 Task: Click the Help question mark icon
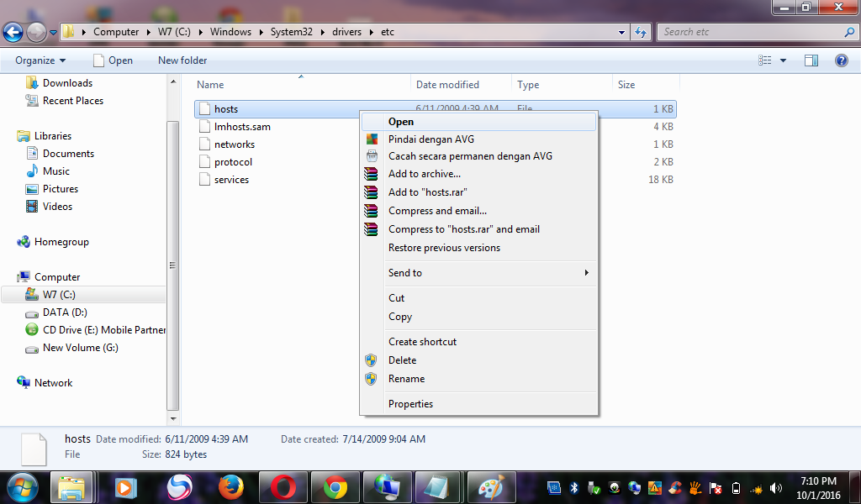[841, 60]
